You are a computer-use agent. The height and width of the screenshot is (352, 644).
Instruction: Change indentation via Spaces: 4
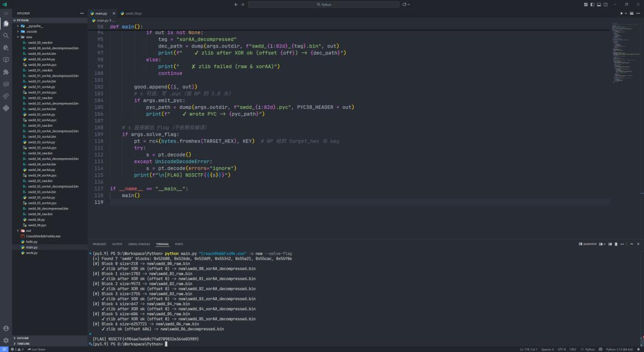547,349
